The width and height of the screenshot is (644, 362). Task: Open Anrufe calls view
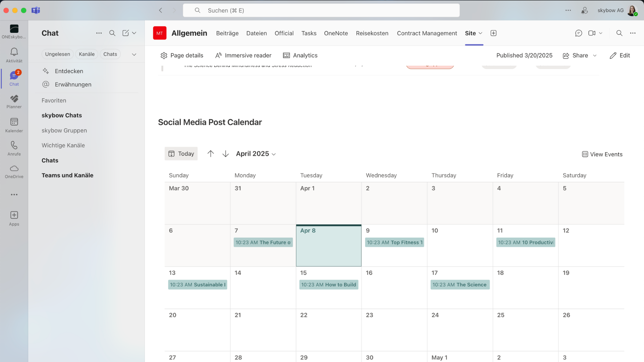tap(14, 148)
